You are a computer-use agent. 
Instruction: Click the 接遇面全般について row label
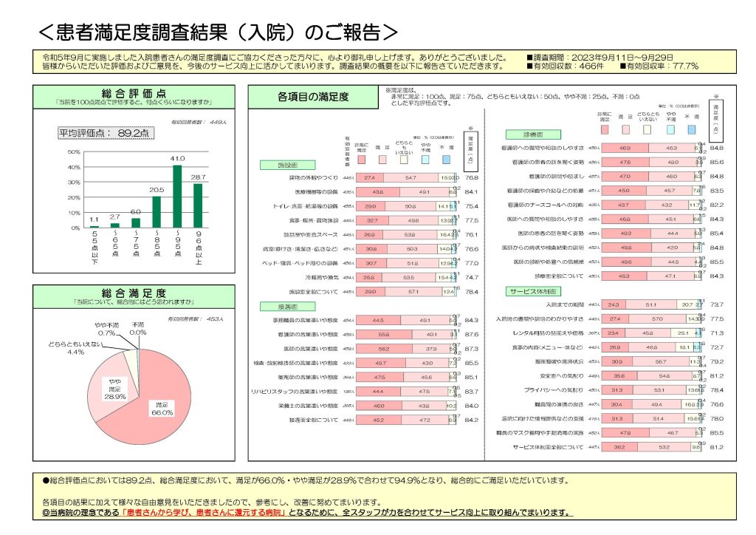pos(313,420)
